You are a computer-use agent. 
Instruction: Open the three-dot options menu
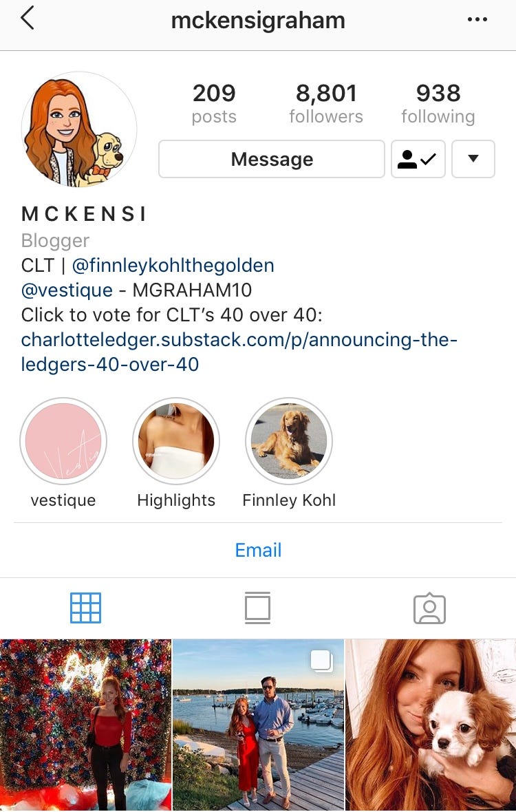pos(477,20)
